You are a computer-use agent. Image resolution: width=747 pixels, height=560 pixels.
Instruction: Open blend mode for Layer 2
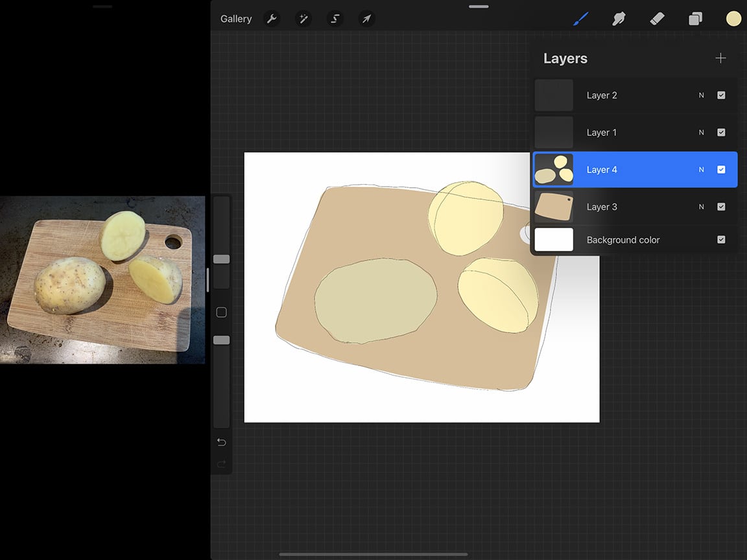(700, 95)
